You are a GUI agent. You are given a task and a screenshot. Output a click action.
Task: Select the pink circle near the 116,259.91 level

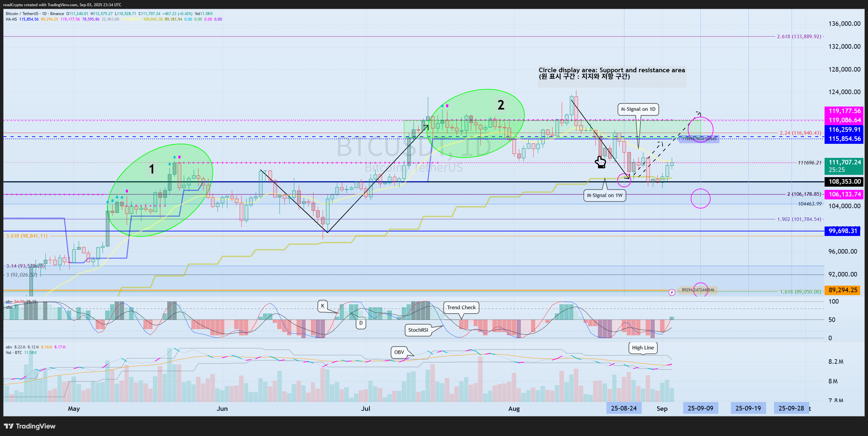coord(700,129)
